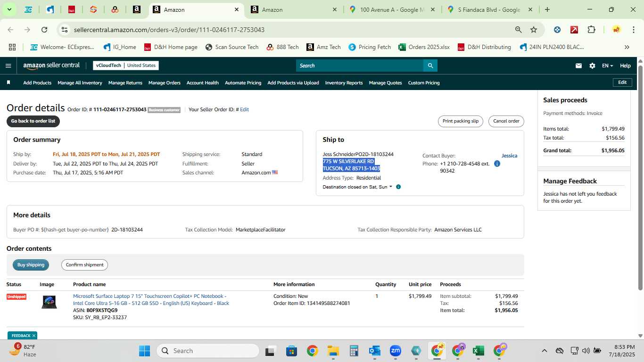The image size is (644, 362).
Task: Click the Buy shipping button
Action: click(x=31, y=265)
